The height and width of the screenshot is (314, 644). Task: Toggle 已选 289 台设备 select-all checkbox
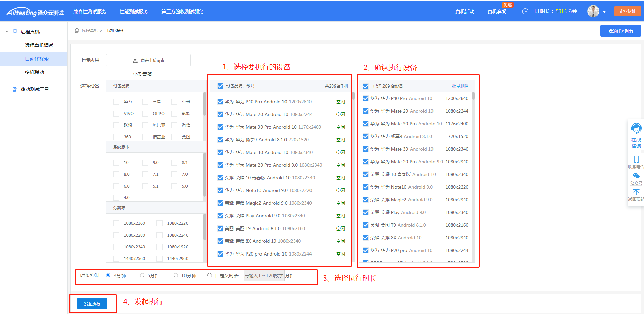click(x=366, y=86)
